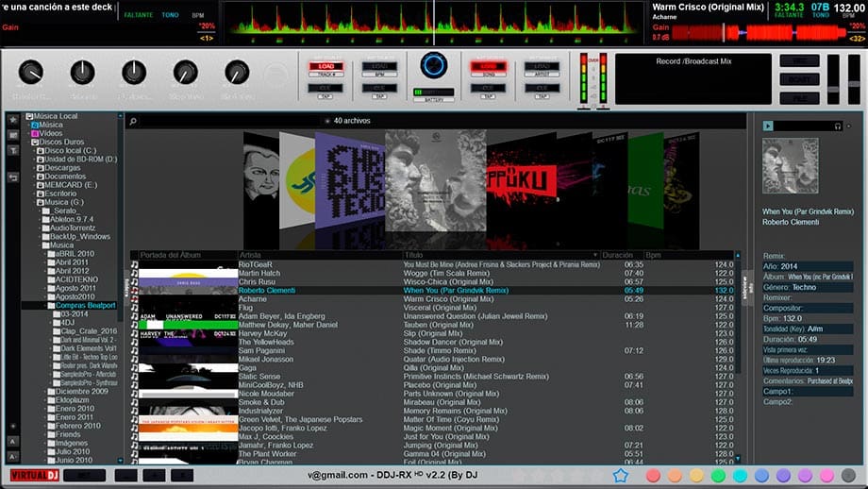Click the wide dark button next to VirtualDJ logo

pyautogui.click(x=84, y=475)
